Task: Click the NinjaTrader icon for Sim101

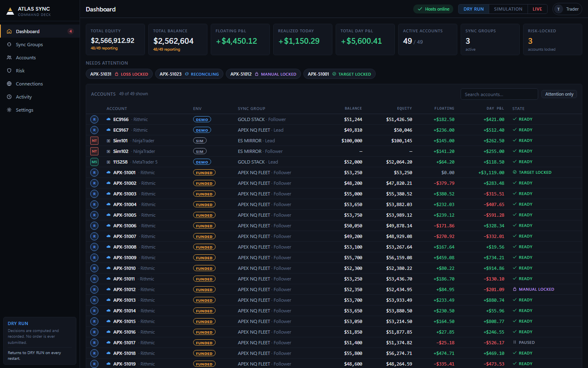Action: pyautogui.click(x=94, y=141)
